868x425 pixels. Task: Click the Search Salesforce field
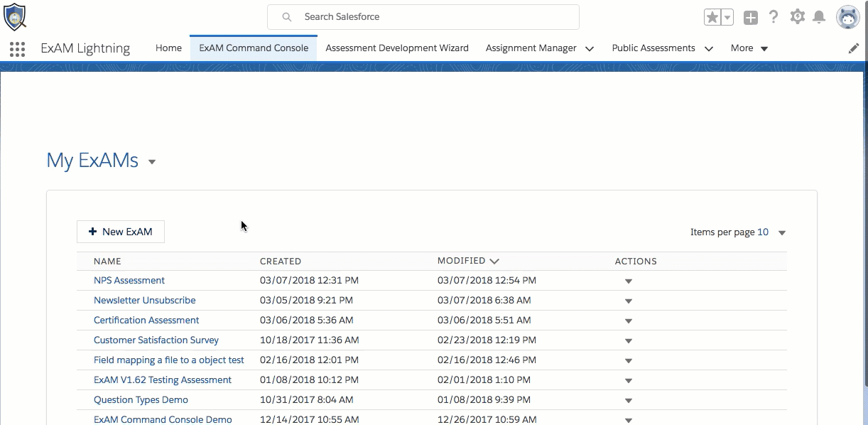tap(423, 17)
